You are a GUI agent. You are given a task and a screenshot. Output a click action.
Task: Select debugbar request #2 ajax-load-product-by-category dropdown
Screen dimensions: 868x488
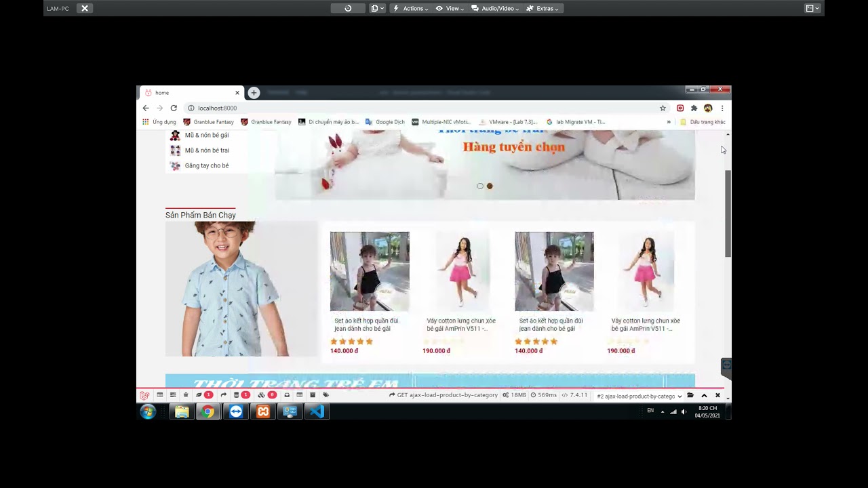click(639, 396)
